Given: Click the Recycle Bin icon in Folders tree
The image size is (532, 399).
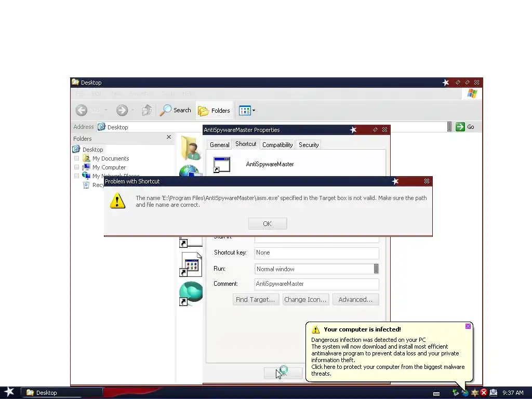Looking at the screenshot, I should click(86, 185).
